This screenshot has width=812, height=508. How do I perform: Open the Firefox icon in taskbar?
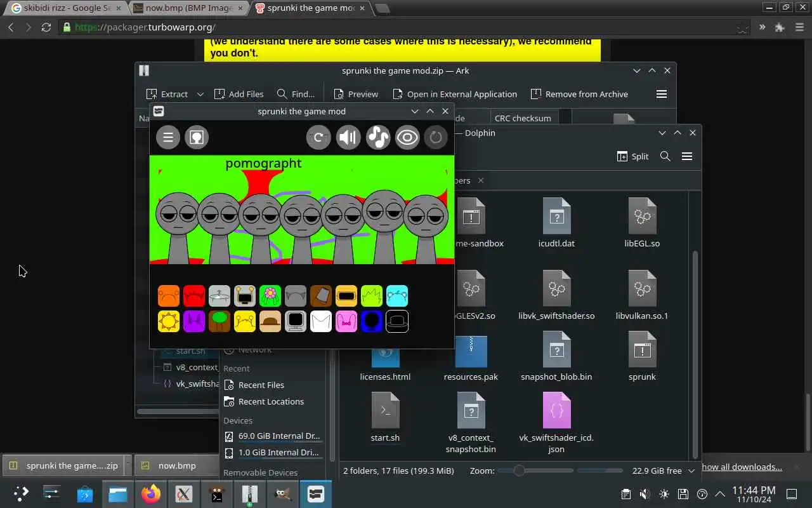pyautogui.click(x=151, y=494)
